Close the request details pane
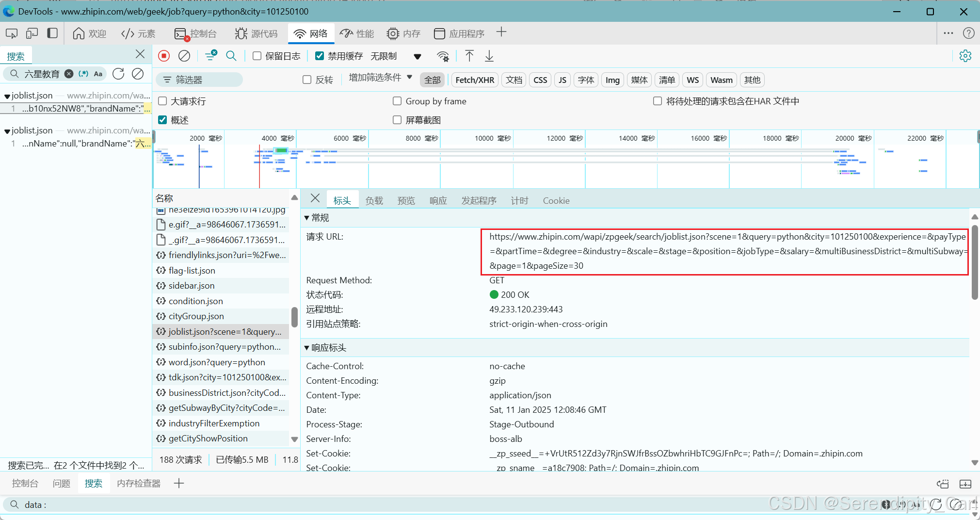The image size is (980, 520). tap(315, 198)
